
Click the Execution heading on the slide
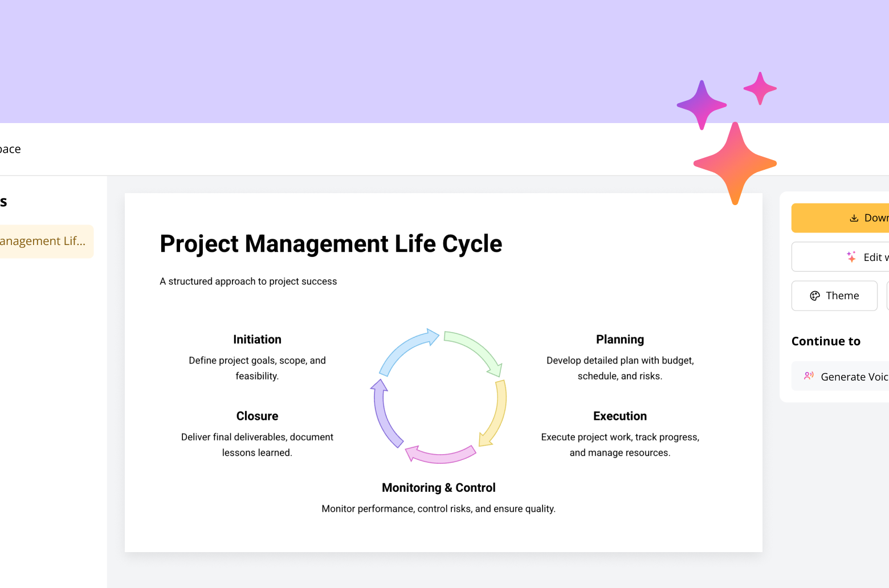(619, 416)
